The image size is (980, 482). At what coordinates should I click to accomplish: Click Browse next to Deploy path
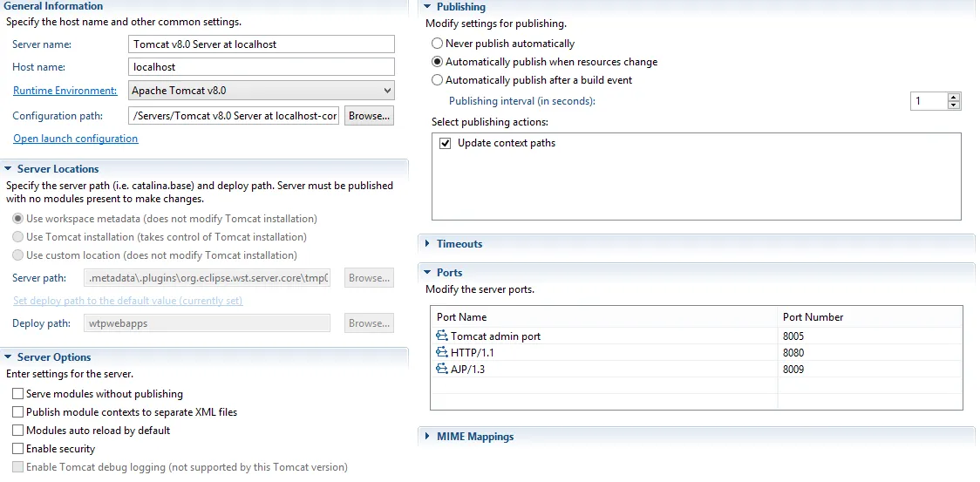click(370, 323)
